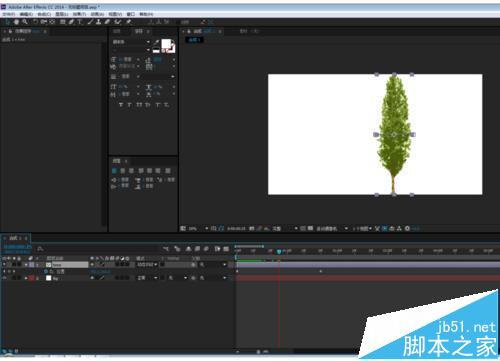Open the composition mini-flowchart in the timeline
This screenshot has width=500, height=361.
pyautogui.click(x=166, y=249)
